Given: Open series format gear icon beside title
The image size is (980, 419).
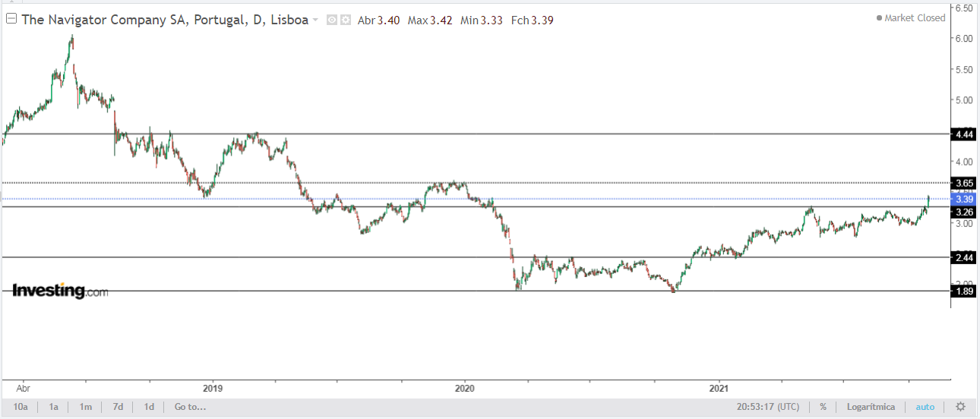Looking at the screenshot, I should click(346, 20).
